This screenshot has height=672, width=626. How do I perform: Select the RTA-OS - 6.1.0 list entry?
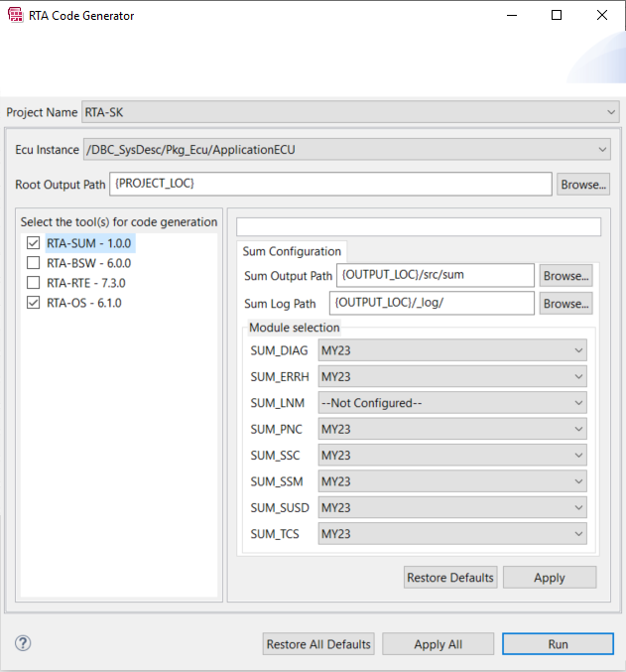84,303
